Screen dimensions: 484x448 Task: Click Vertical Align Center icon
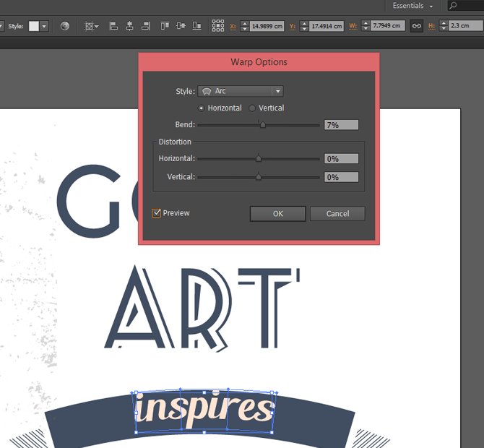[x=181, y=26]
